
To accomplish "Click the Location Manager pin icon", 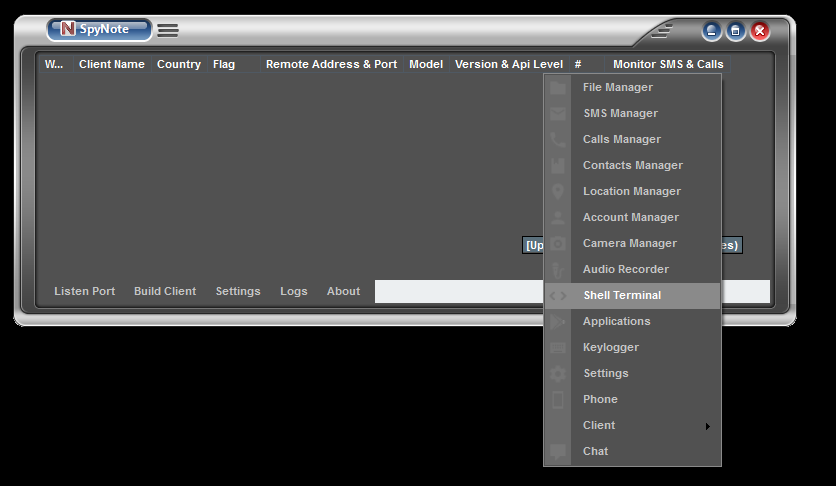I will pyautogui.click(x=558, y=191).
